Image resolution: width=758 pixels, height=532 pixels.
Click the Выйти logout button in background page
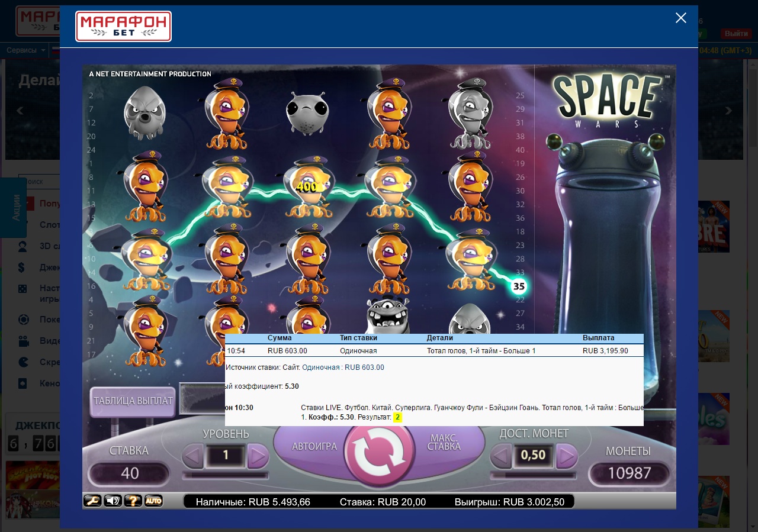(736, 34)
